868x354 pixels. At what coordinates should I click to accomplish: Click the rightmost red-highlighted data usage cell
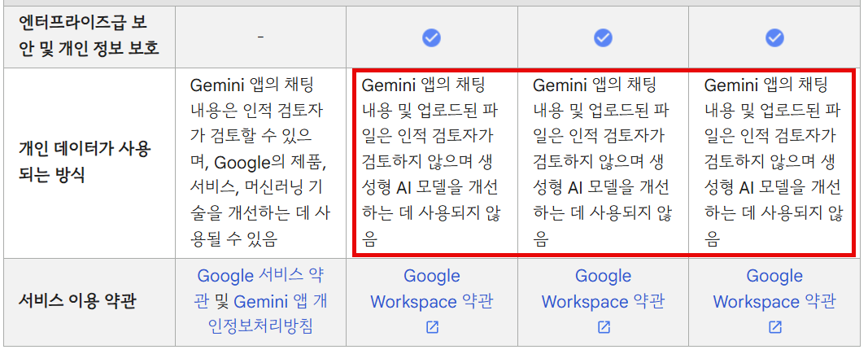click(x=774, y=161)
